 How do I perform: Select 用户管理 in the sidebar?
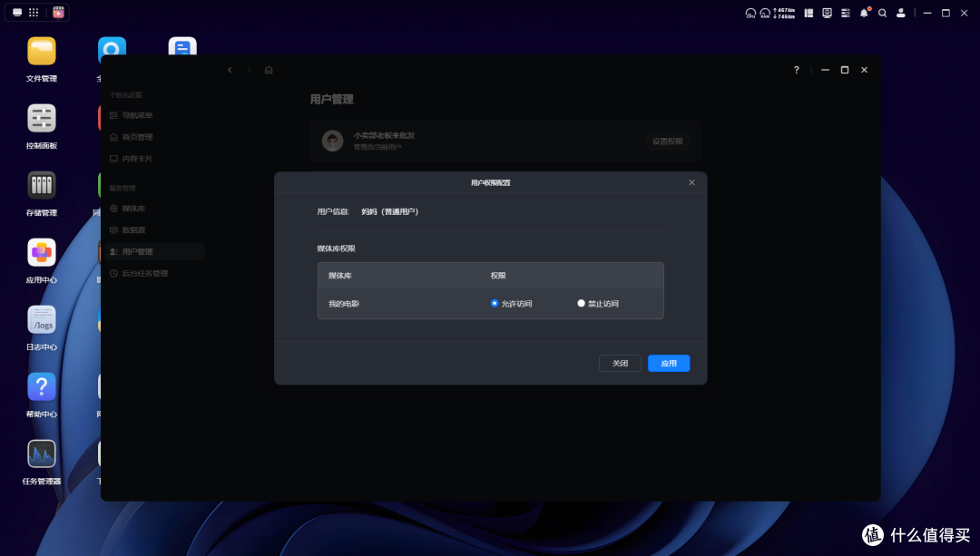[x=154, y=252]
